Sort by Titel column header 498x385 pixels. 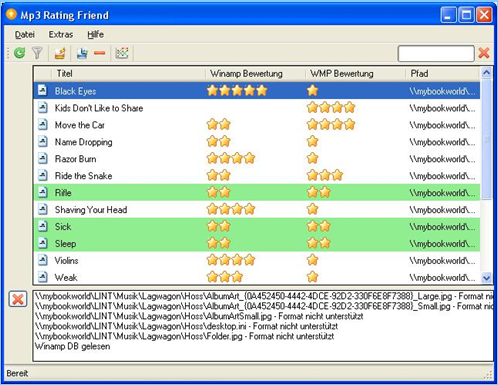click(128, 73)
